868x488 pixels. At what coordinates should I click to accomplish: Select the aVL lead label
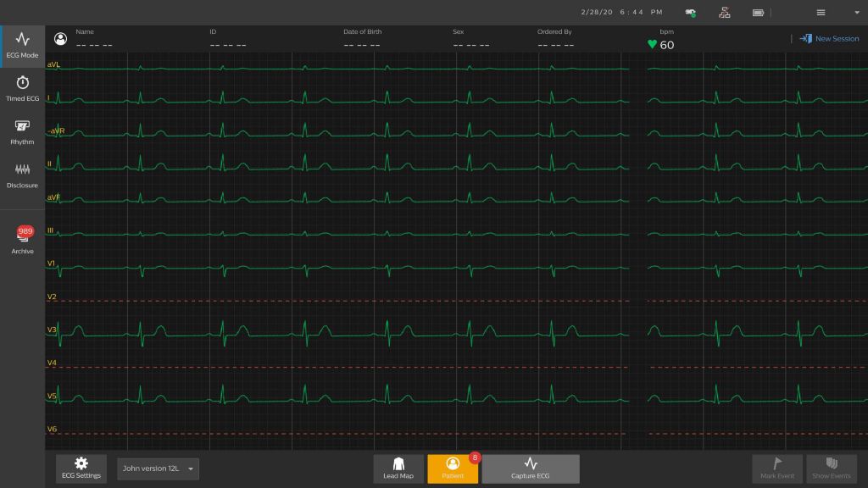pyautogui.click(x=53, y=64)
